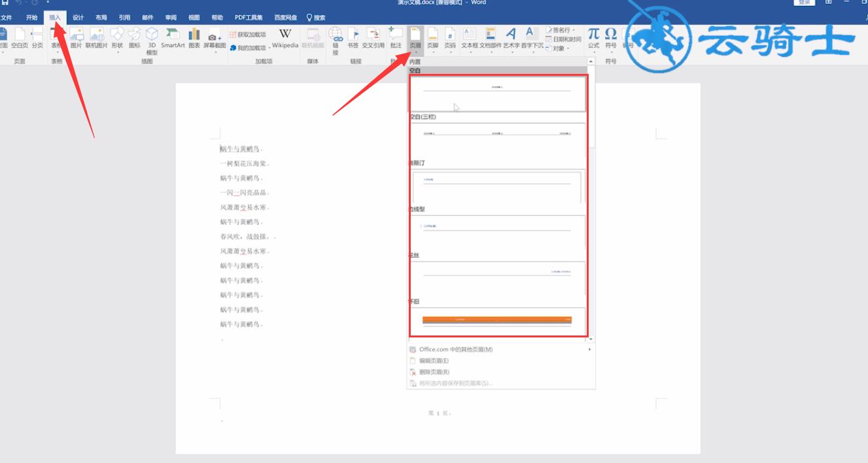Insert a picture (图片)
This screenshot has height=463, width=868.
pos(77,39)
